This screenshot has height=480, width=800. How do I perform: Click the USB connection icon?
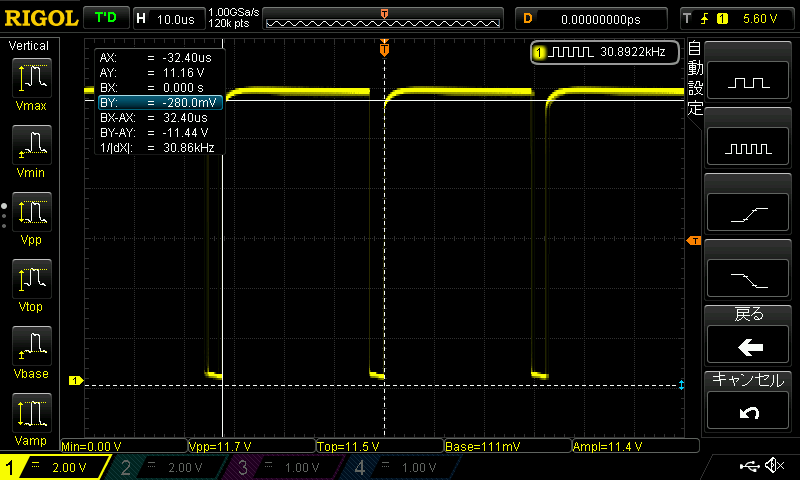tap(749, 465)
